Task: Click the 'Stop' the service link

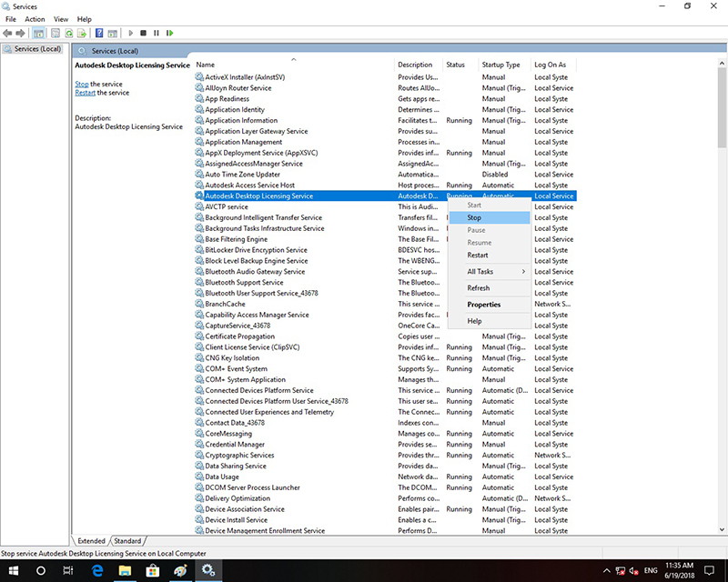Action: click(x=82, y=84)
